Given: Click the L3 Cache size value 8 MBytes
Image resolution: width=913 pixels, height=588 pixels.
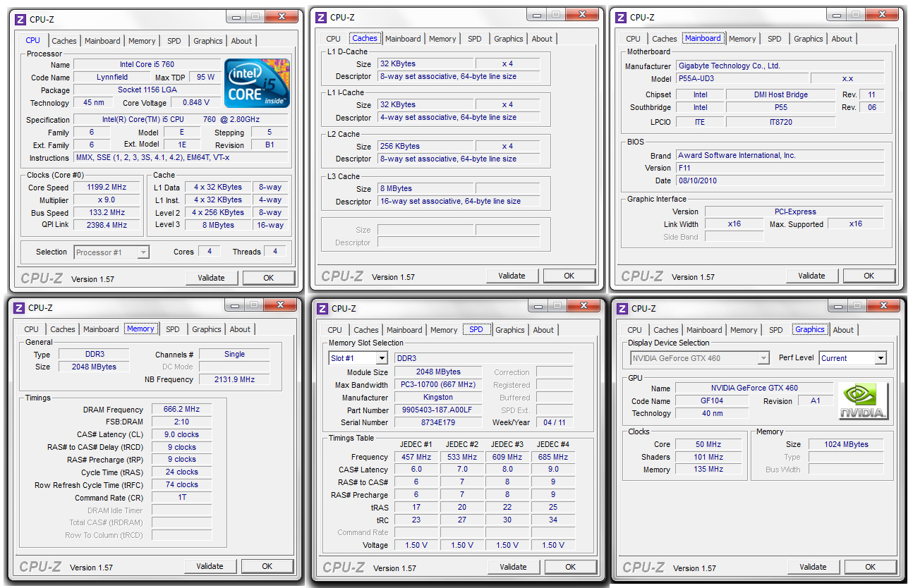Looking at the screenshot, I should point(425,188).
